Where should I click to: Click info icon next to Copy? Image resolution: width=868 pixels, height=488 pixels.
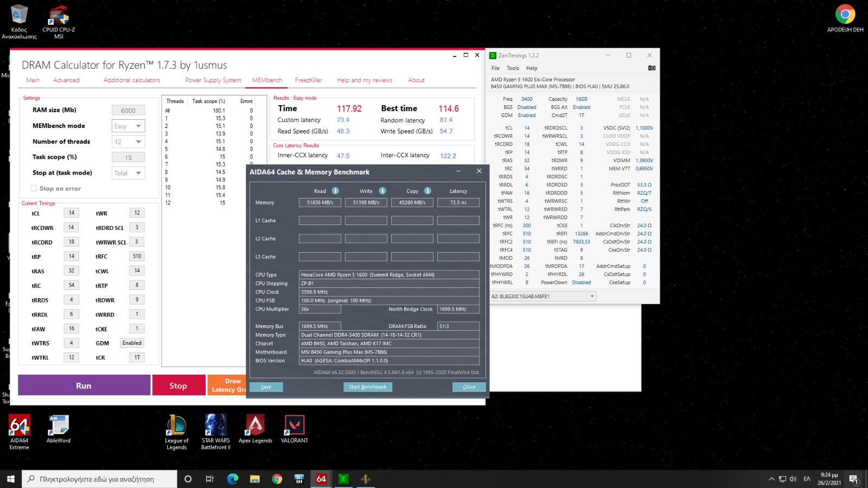[x=427, y=191]
